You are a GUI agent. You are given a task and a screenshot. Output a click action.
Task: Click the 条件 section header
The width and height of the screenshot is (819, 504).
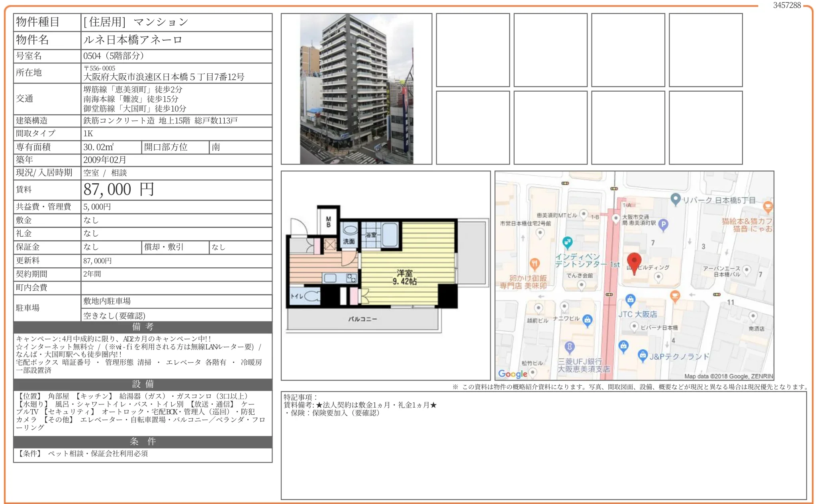(x=143, y=441)
